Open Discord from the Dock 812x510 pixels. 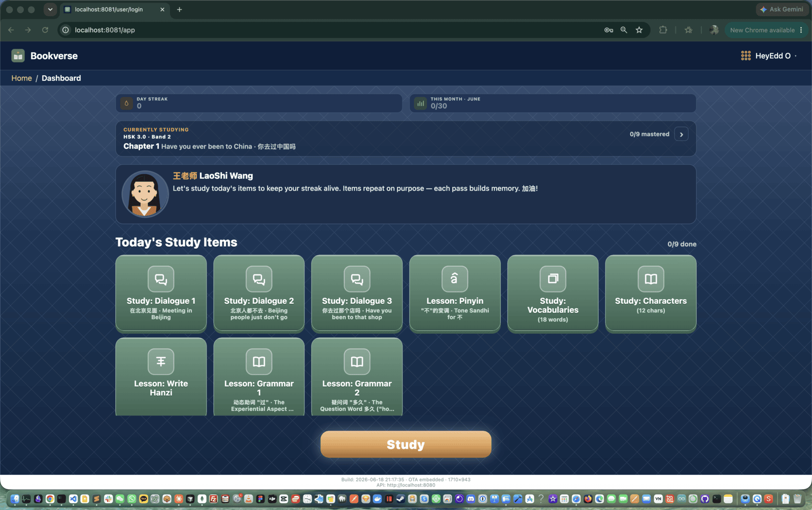pyautogui.click(x=470, y=499)
